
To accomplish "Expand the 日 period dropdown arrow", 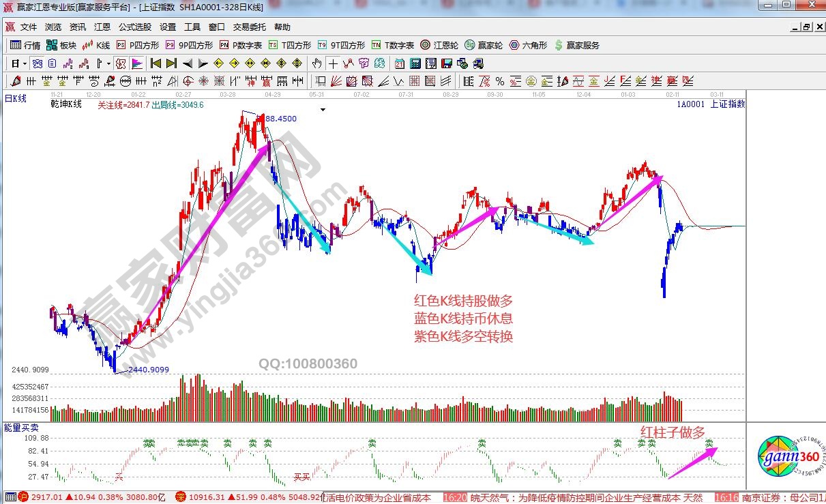I will pyautogui.click(x=25, y=63).
